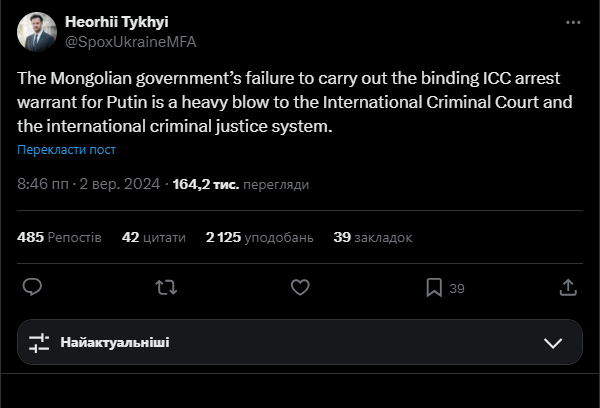600x408 pixels.
Task: Expand the Найактуальніші sort chevron
Action: click(x=553, y=343)
